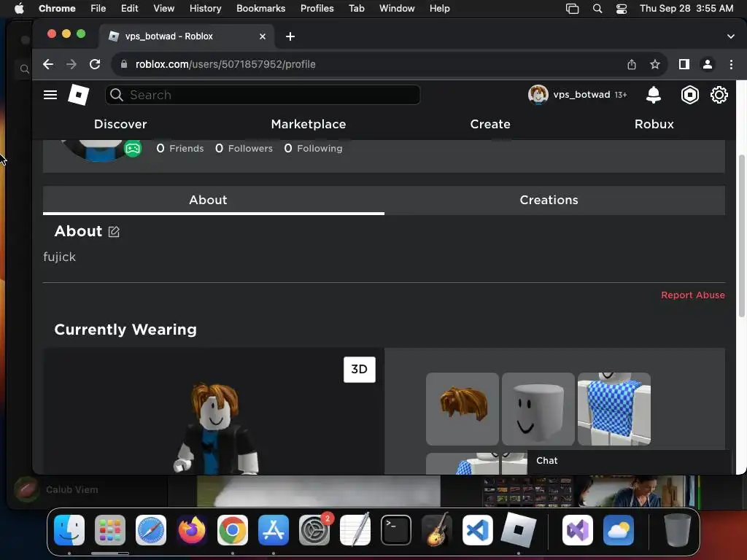Open the Marketplace page

click(x=309, y=124)
